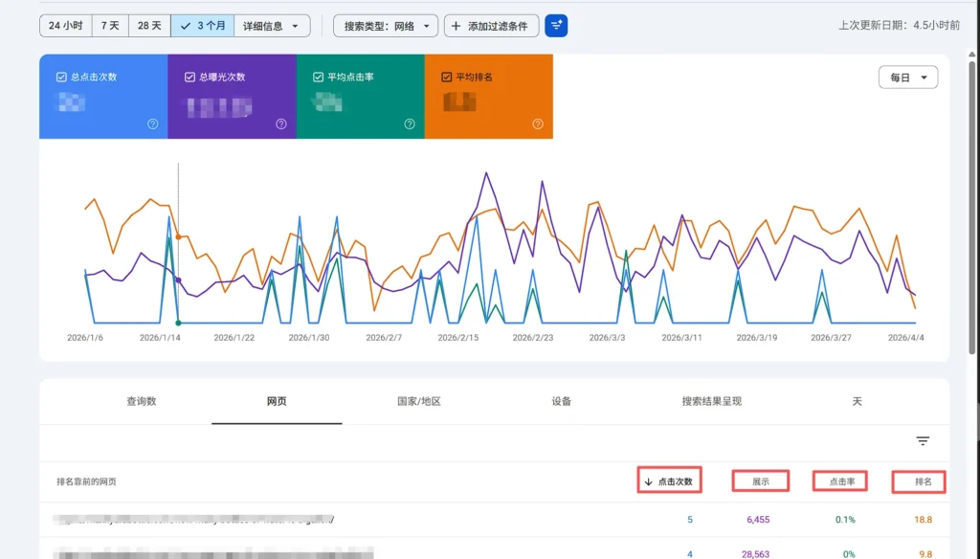Click the help icon on 平均点击率 card

click(409, 123)
